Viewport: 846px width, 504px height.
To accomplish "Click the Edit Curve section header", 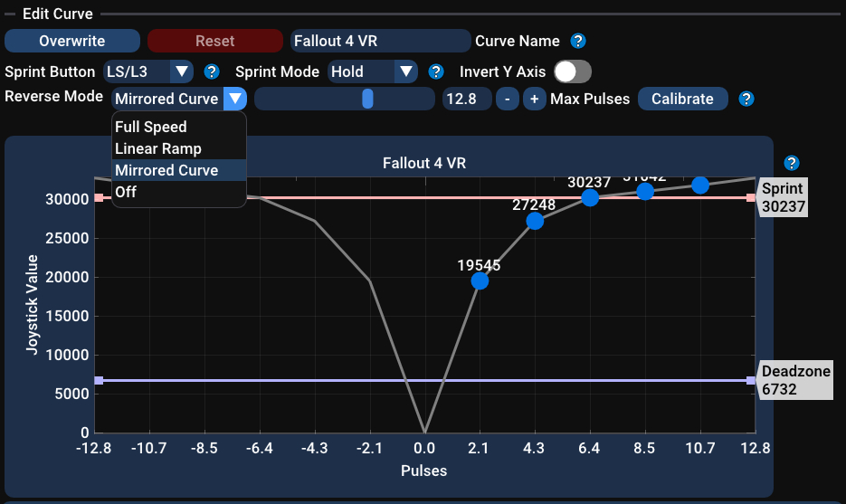I will [x=58, y=14].
